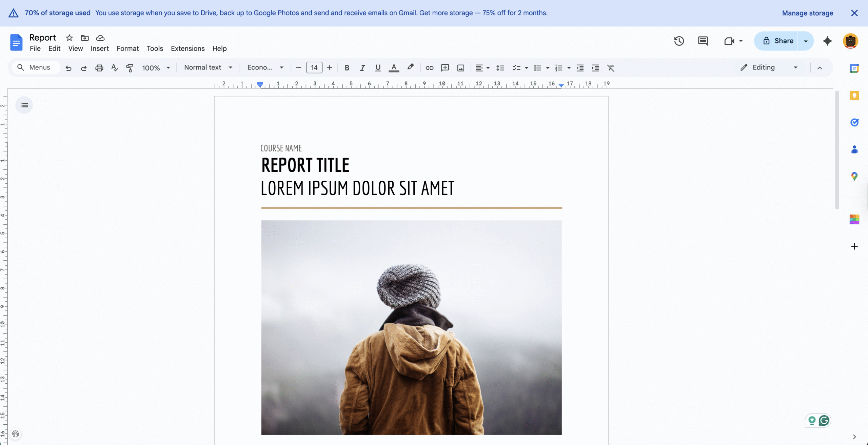Open the comments panel icon
This screenshot has height=445, width=868.
click(x=703, y=41)
